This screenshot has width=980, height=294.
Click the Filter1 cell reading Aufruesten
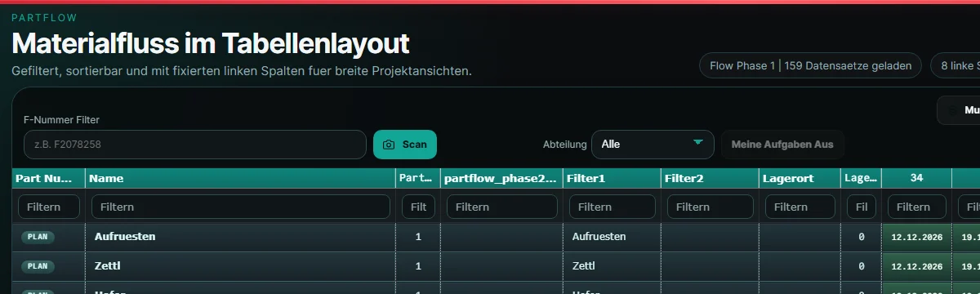pyautogui.click(x=612, y=237)
